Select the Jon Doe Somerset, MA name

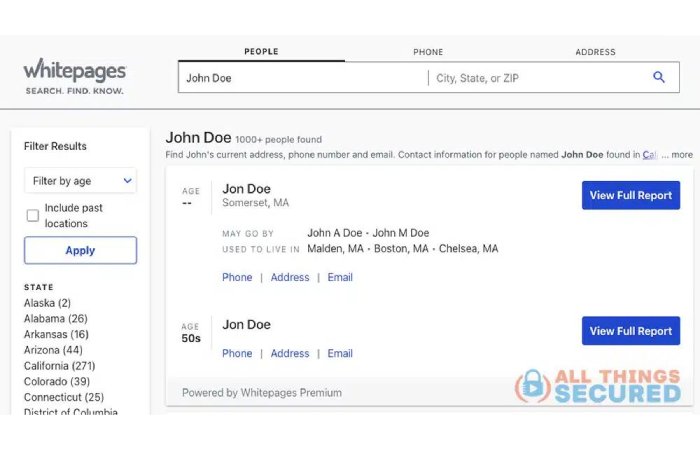[x=246, y=189]
